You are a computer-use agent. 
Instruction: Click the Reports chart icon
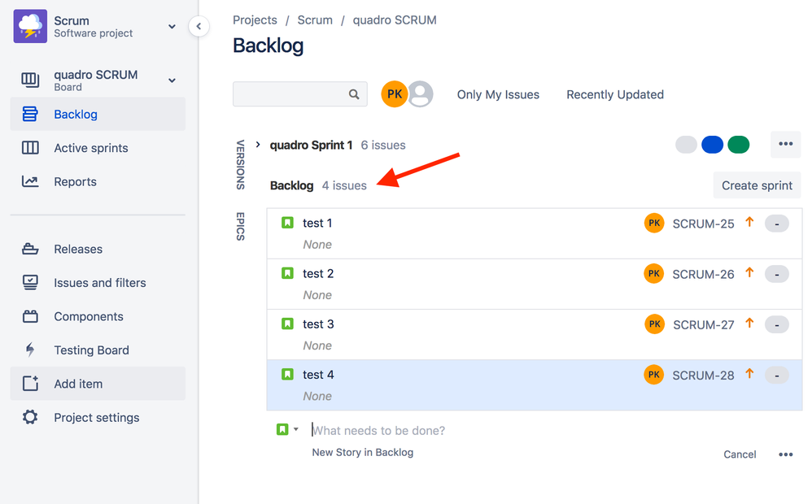pyautogui.click(x=30, y=181)
